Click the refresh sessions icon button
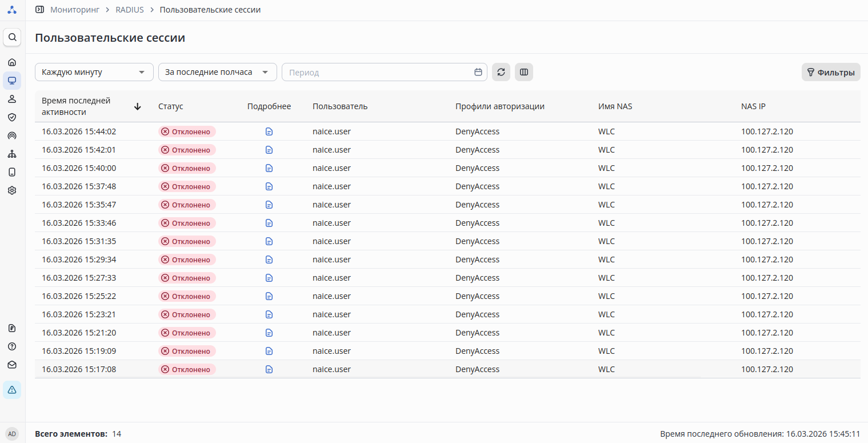This screenshot has height=443, width=868. [501, 72]
